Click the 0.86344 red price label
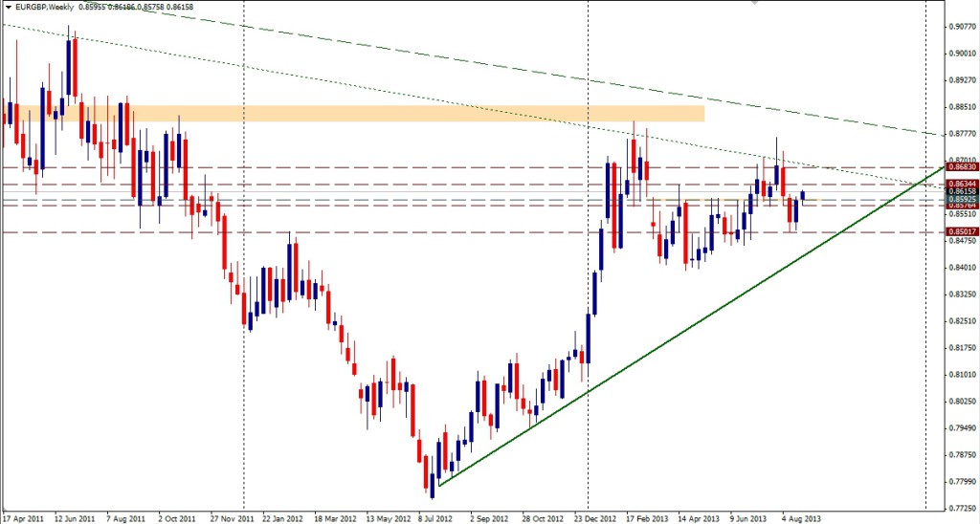Image resolution: width=980 pixels, height=524 pixels. pos(961,183)
